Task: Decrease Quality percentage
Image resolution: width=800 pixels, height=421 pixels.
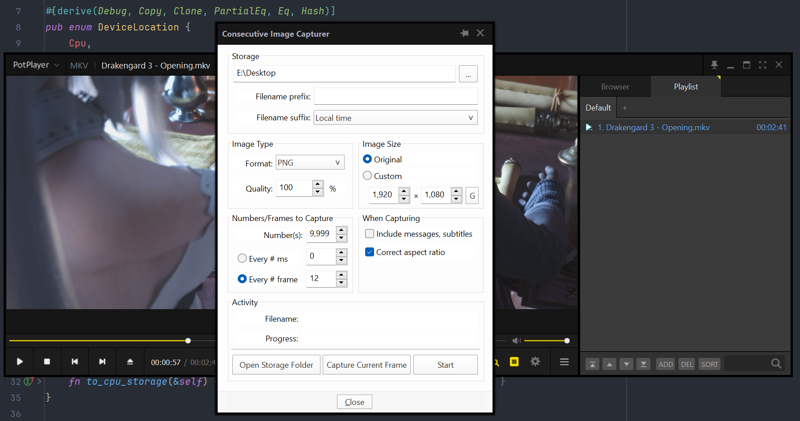Action: (x=318, y=192)
